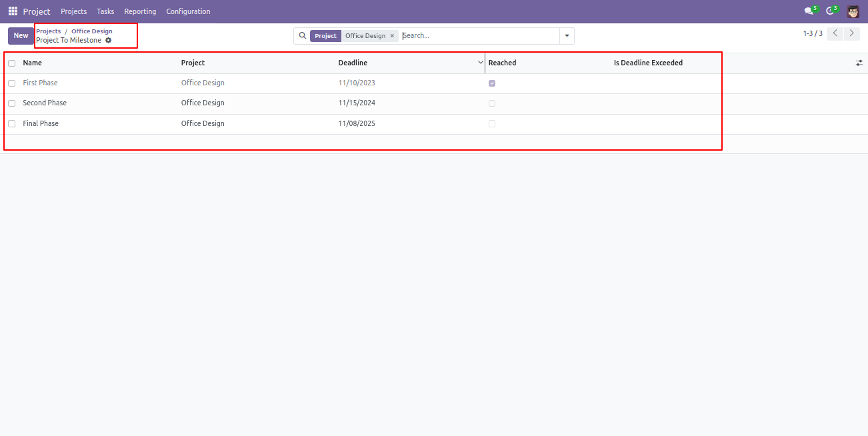Screen dimensions: 868x436
Task: Select the First Phase row checkbox
Action: pos(11,83)
